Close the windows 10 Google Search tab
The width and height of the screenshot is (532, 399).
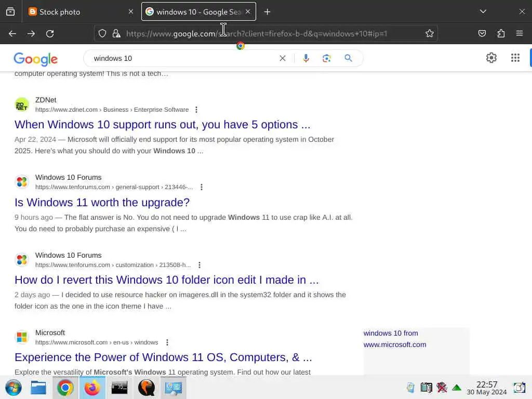(x=248, y=12)
